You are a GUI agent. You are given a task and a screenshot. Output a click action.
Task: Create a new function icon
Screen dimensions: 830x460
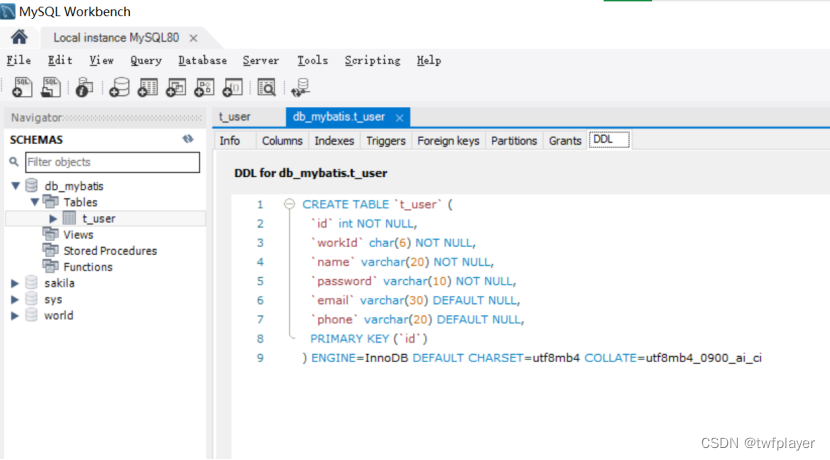click(232, 87)
